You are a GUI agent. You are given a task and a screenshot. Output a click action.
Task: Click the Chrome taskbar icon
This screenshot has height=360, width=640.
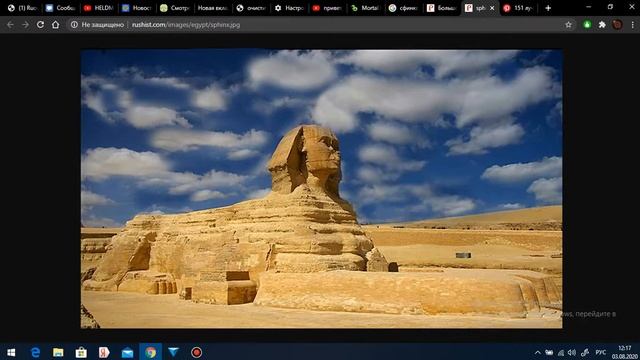point(151,352)
